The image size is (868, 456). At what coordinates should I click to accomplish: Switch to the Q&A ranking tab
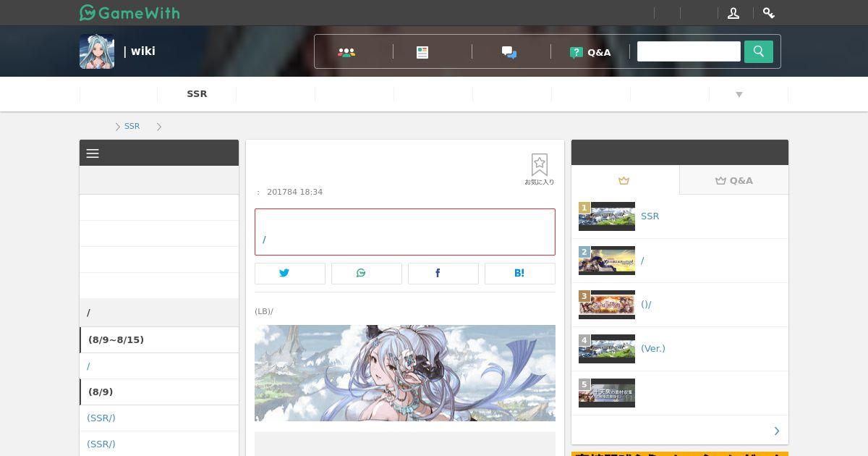tap(734, 180)
